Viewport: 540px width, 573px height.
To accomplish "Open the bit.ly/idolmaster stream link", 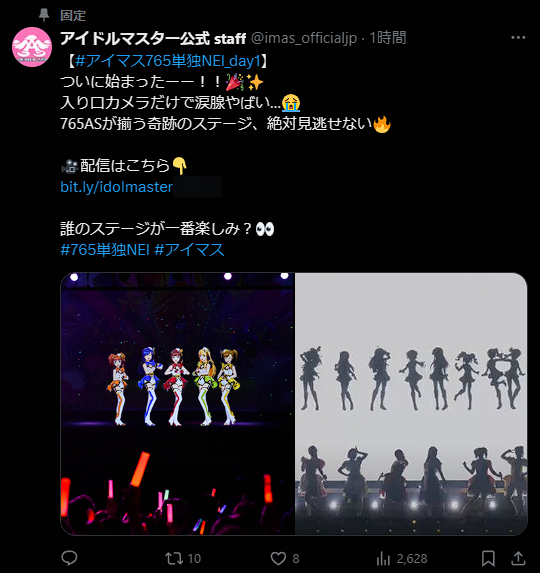I will pyautogui.click(x=116, y=187).
